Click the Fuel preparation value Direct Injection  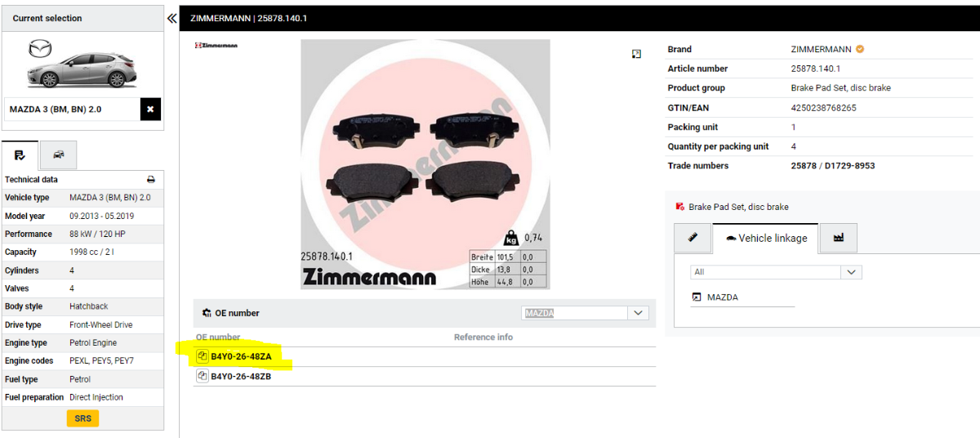point(96,397)
